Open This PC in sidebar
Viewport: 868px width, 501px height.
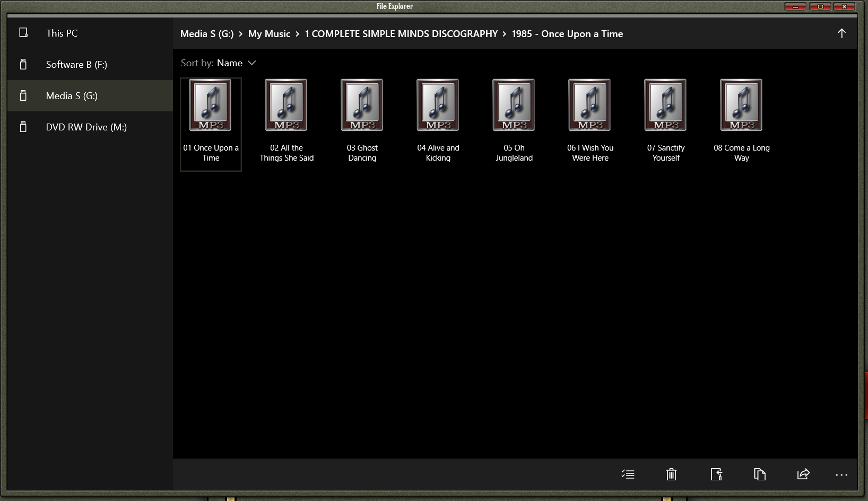point(90,33)
